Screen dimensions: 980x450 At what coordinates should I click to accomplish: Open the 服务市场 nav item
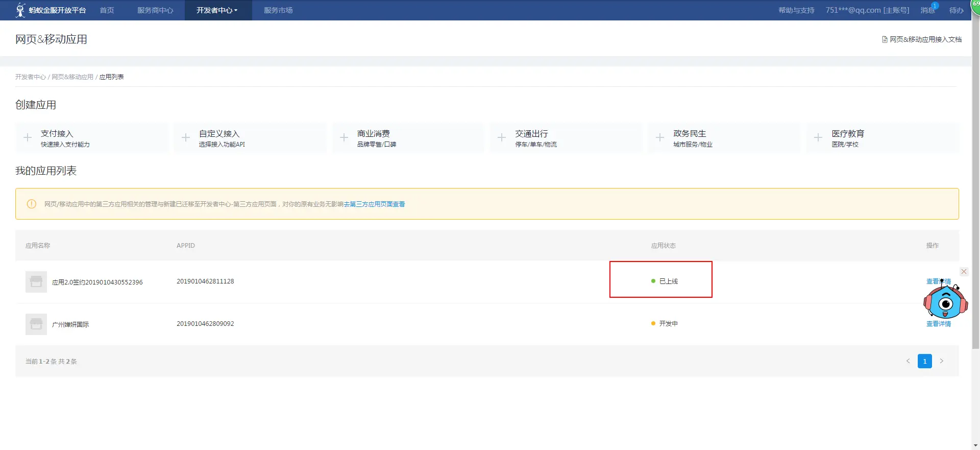pos(278,10)
